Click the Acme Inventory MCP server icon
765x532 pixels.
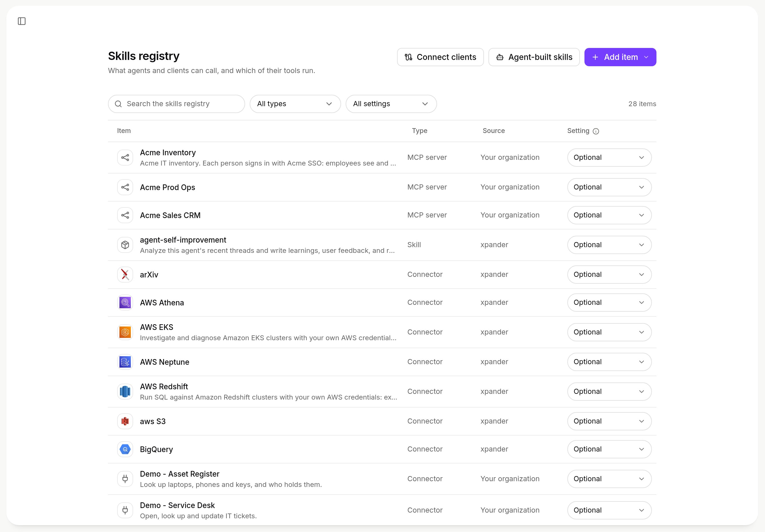(125, 158)
